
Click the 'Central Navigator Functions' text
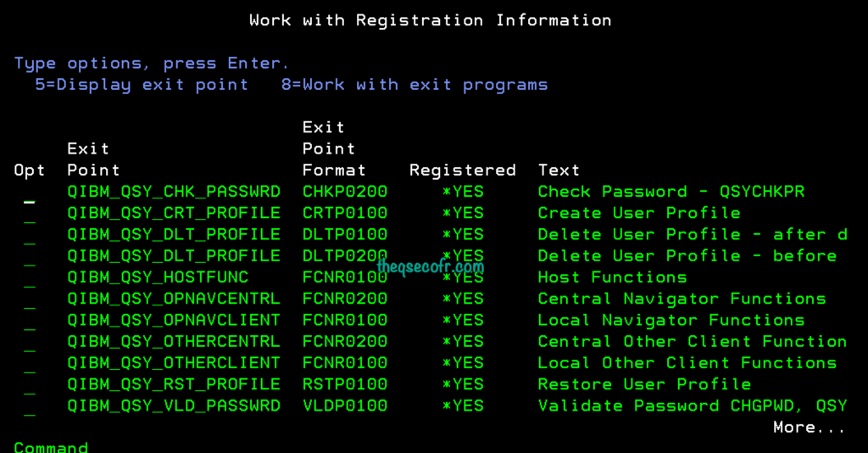click(682, 299)
